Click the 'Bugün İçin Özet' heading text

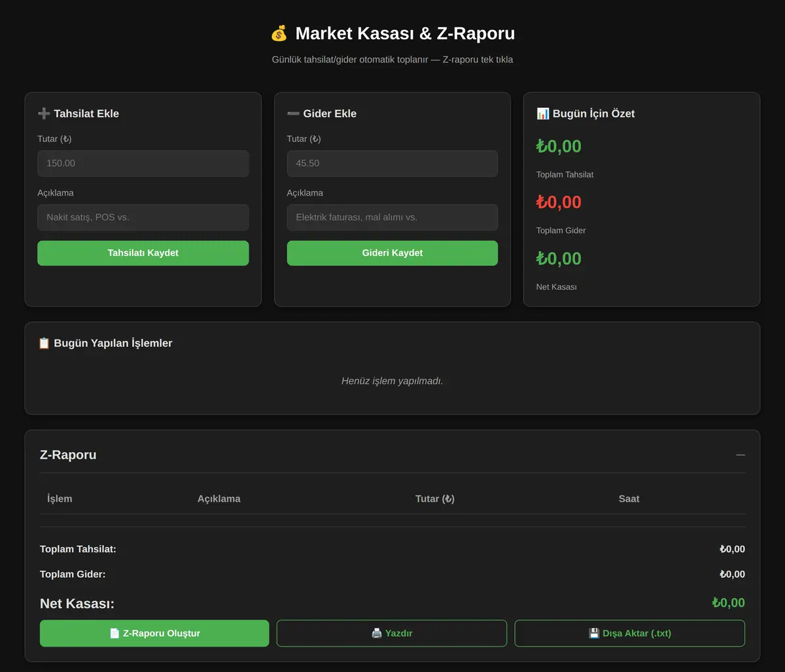click(x=594, y=114)
